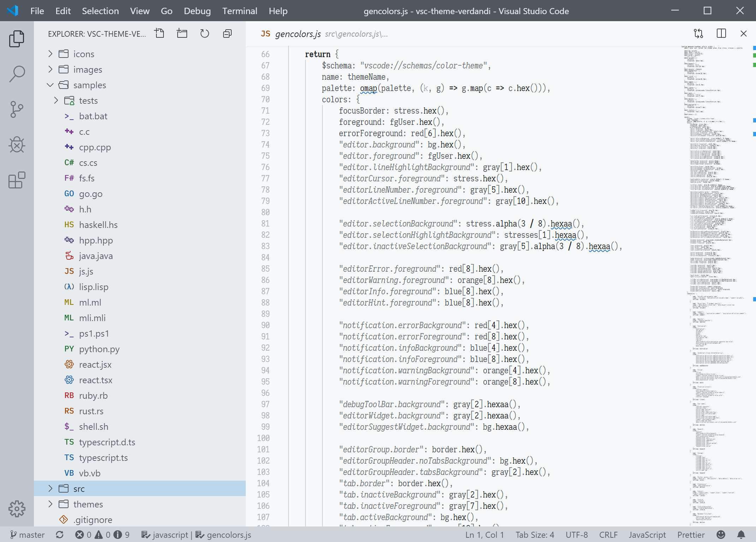The width and height of the screenshot is (756, 542).
Task: Click the Search magnifier icon
Action: 17,74
